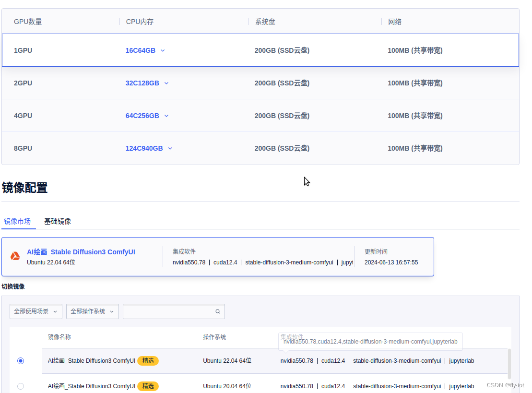The height and width of the screenshot is (393, 532).
Task: Click the 切换镜像 label
Action: pyautogui.click(x=13, y=286)
